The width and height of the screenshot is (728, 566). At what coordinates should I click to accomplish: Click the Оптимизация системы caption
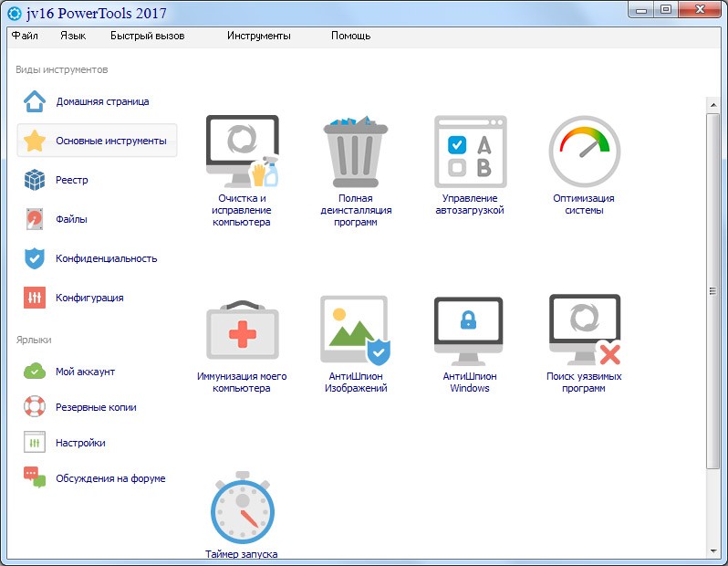pyautogui.click(x=584, y=204)
